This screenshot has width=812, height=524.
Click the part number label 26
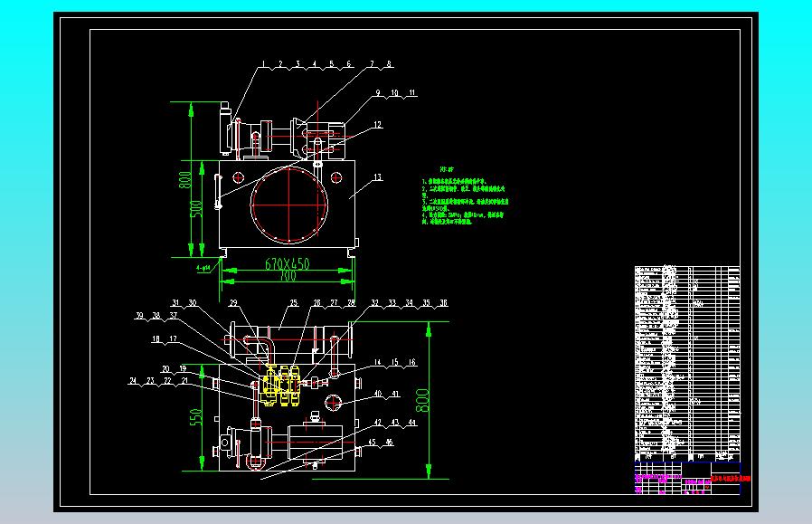pos(316,302)
